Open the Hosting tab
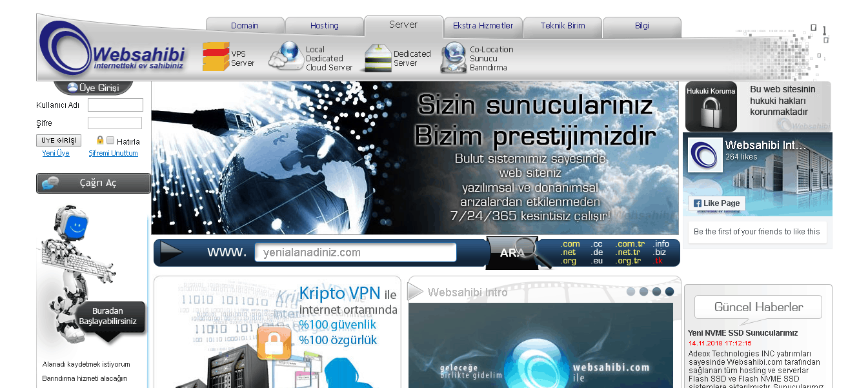Image resolution: width=868 pixels, height=388 pixels. click(325, 26)
